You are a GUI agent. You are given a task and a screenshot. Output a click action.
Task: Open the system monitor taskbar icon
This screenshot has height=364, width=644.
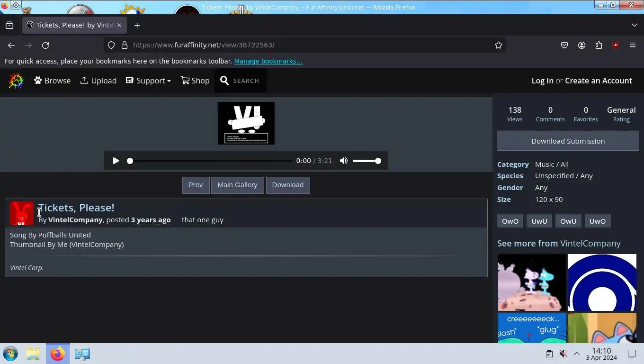pyautogui.click(x=82, y=354)
